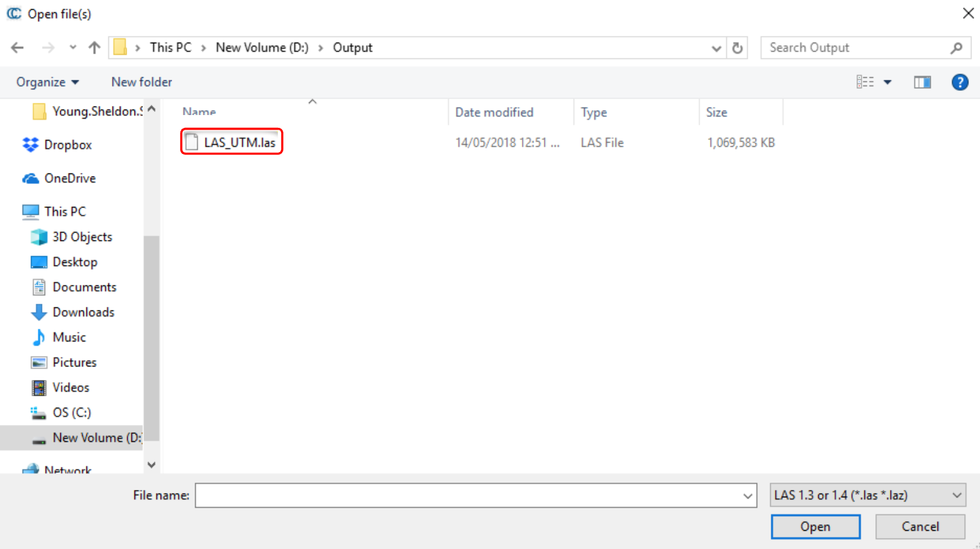Open the file type filter dropdown

pyautogui.click(x=867, y=495)
